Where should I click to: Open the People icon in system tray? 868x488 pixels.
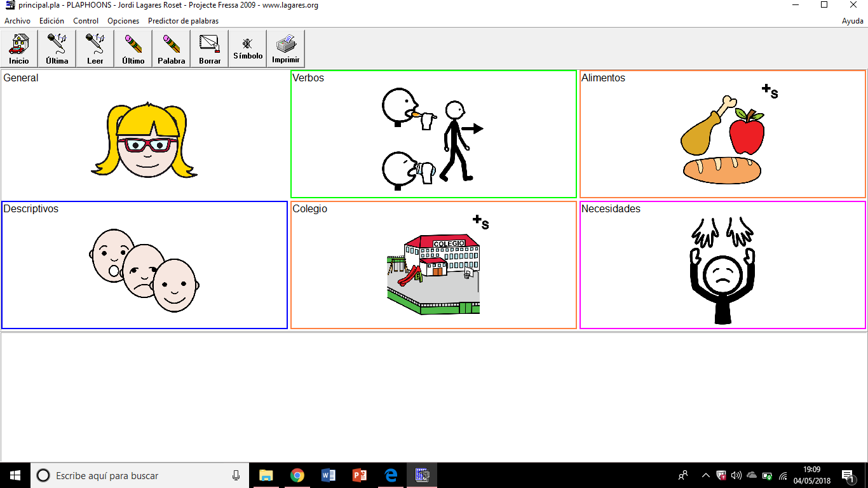(x=683, y=475)
